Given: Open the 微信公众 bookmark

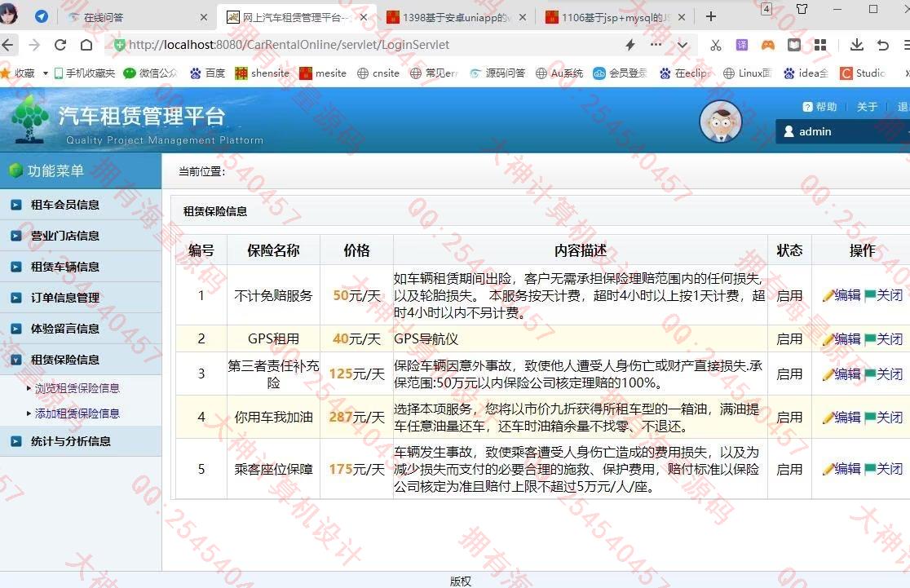Looking at the screenshot, I should point(150,73).
